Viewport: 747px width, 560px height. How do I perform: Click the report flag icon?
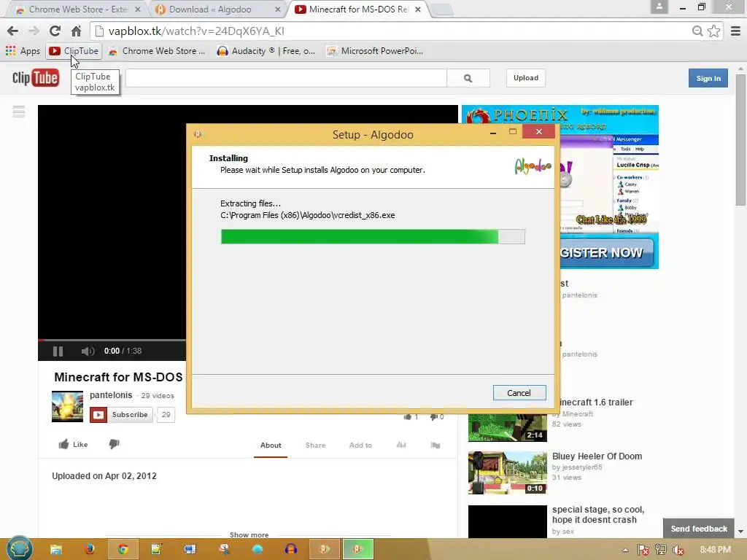pos(436,445)
